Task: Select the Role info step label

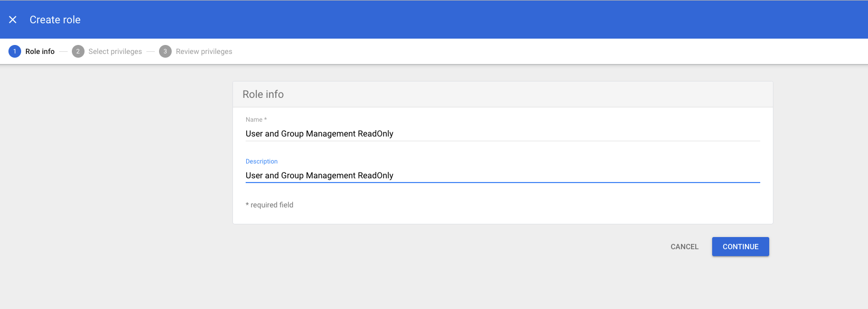Action: point(40,51)
